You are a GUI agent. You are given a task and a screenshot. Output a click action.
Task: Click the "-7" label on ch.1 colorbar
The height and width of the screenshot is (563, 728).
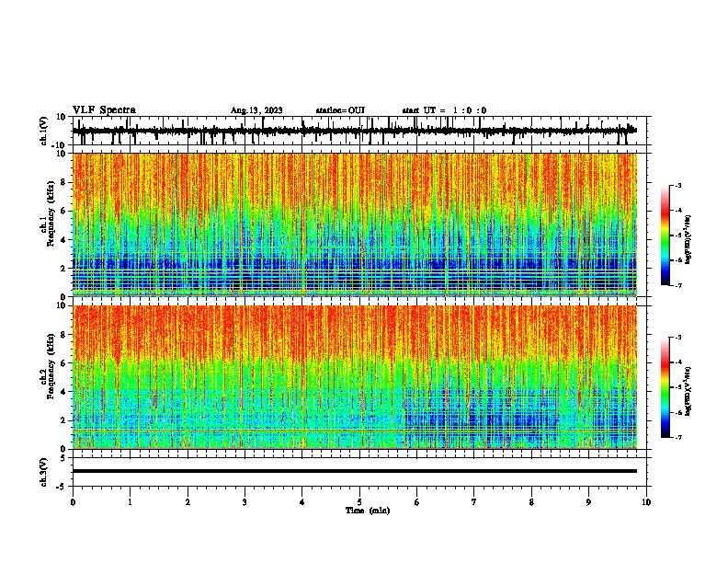pyautogui.click(x=677, y=285)
